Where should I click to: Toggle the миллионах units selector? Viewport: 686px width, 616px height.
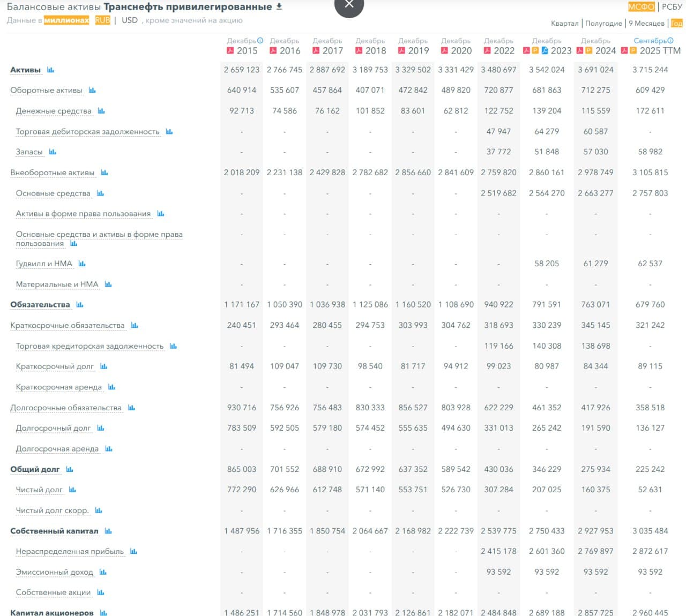pos(66,20)
